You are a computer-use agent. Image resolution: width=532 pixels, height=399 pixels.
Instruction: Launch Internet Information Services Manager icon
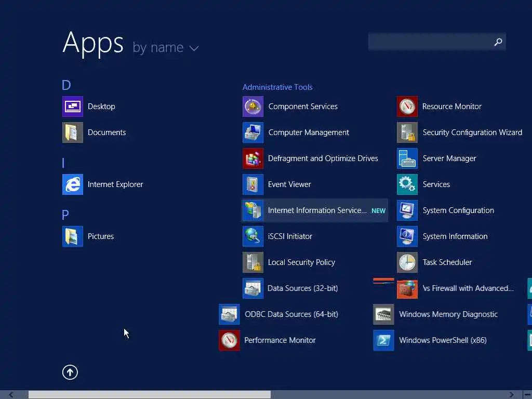[x=253, y=210]
